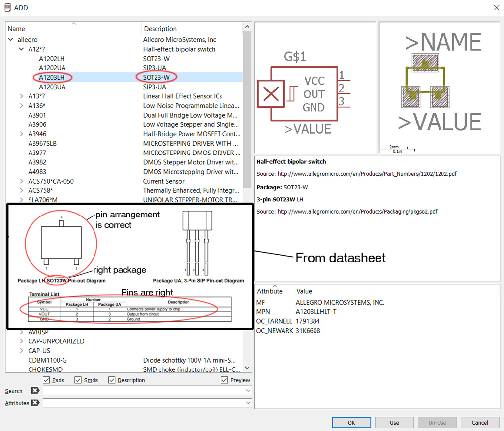This screenshot has height=431, width=504.
Task: Select the A3977 device
Action: click(x=37, y=153)
